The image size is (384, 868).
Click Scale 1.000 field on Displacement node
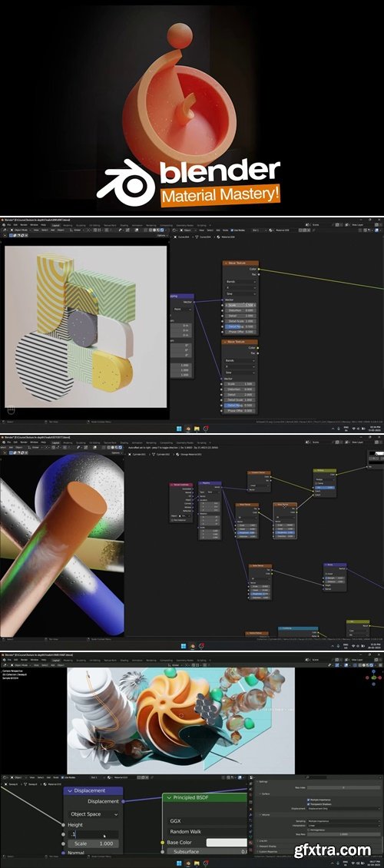coord(93,843)
